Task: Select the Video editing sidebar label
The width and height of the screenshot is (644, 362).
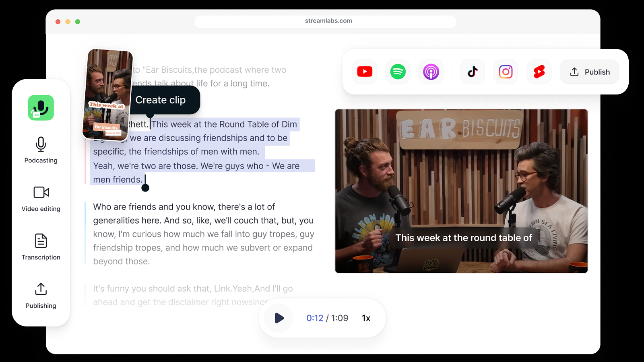Action: tap(41, 209)
